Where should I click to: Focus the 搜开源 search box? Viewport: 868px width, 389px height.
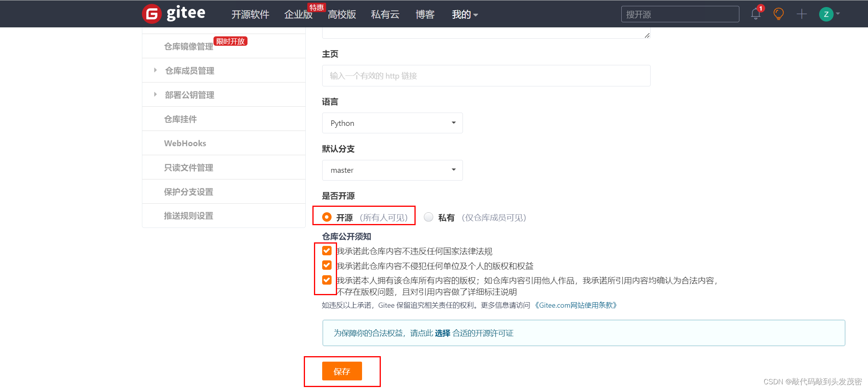(x=680, y=14)
